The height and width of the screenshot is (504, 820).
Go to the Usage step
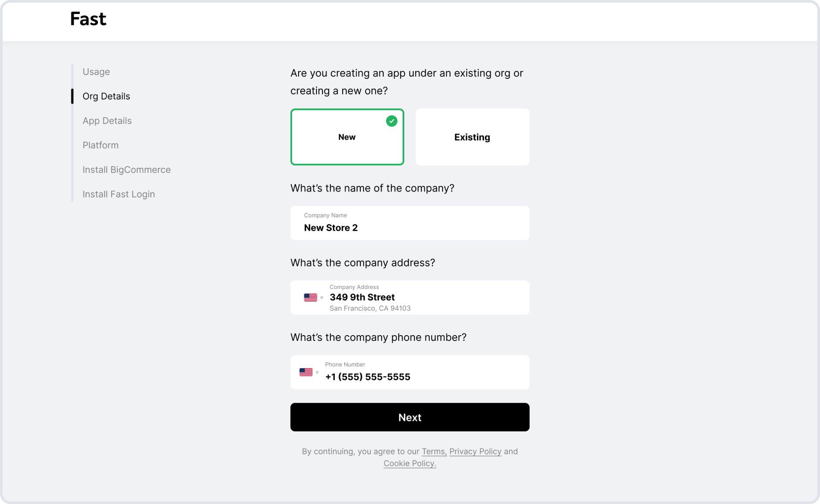(96, 72)
